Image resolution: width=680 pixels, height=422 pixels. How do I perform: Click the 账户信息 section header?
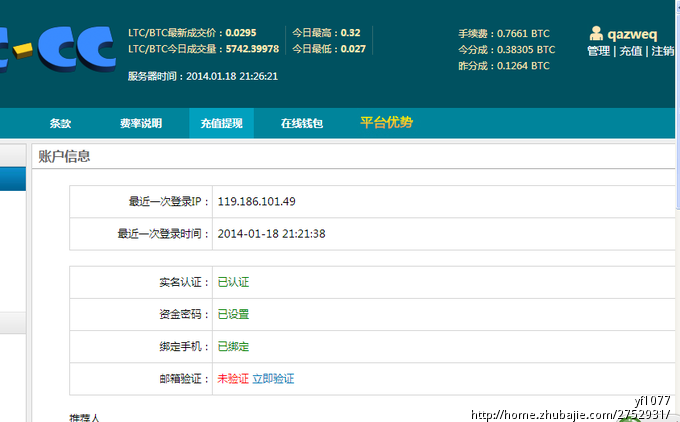coord(64,156)
